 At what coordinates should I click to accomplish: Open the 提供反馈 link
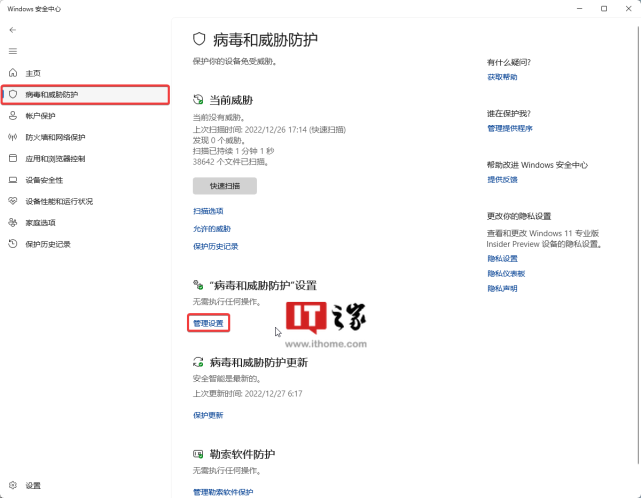tap(502, 179)
